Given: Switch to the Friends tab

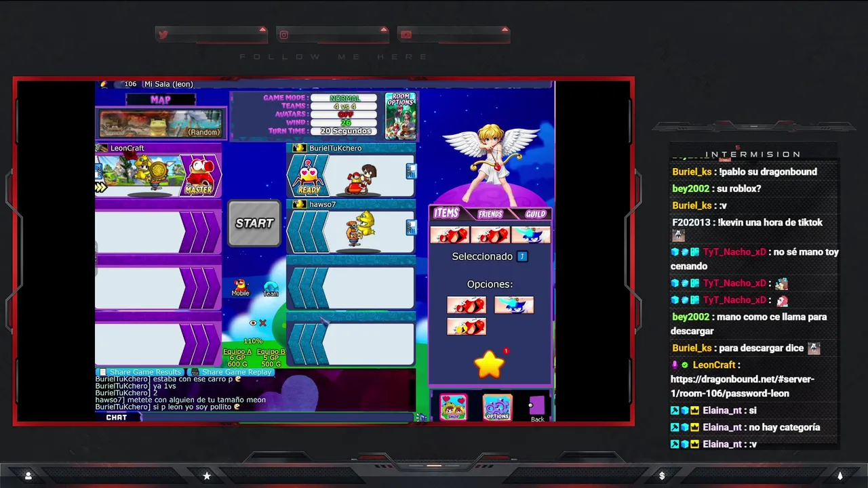Looking at the screenshot, I should pos(490,214).
